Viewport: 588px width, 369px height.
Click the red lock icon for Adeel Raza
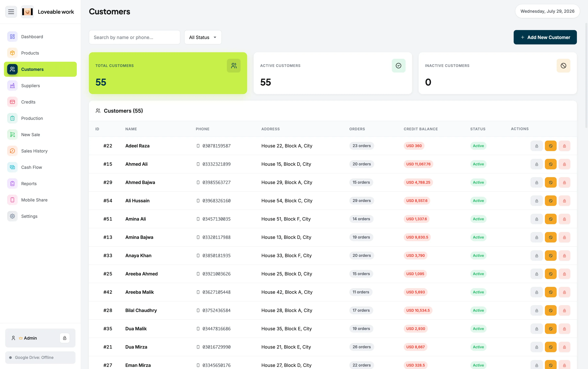[564, 146]
